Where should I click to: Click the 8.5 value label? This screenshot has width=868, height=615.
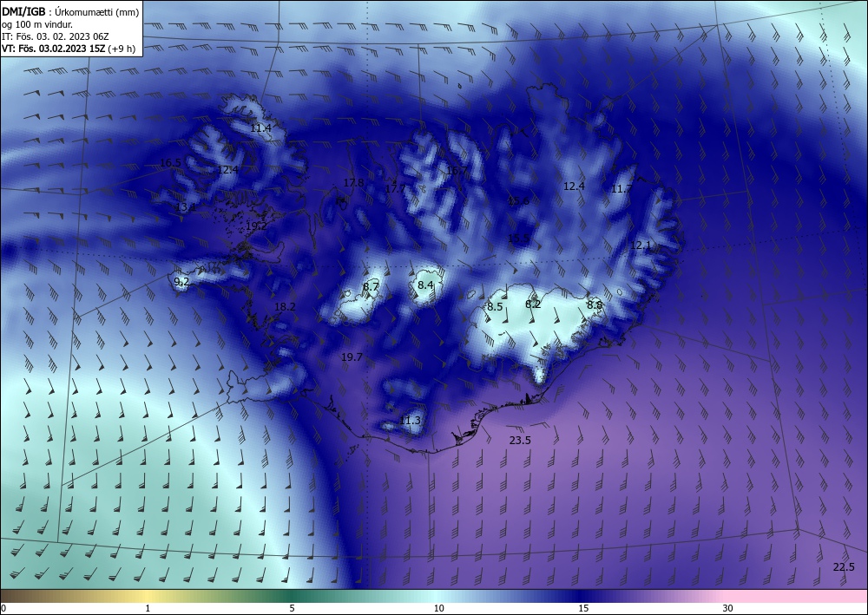click(x=495, y=306)
